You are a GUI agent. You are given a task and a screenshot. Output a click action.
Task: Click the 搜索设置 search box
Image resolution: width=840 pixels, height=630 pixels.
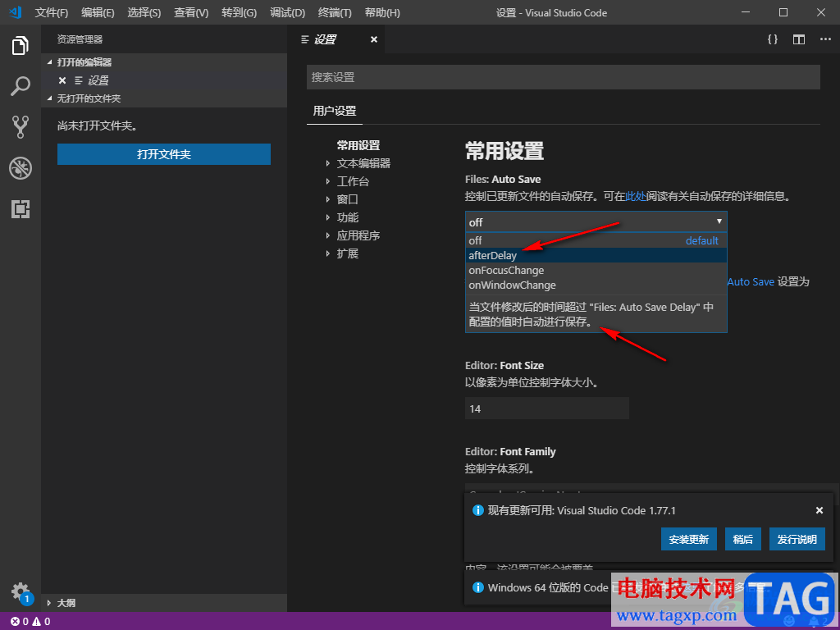tap(563, 77)
